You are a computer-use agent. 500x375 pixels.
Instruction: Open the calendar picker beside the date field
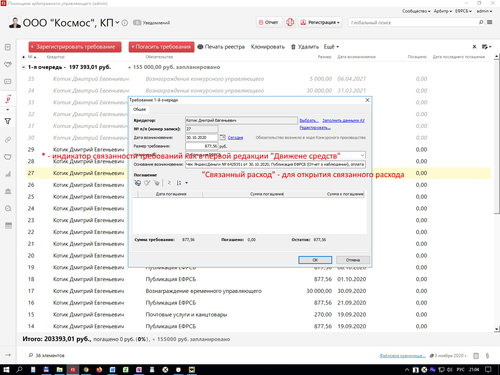(223, 137)
